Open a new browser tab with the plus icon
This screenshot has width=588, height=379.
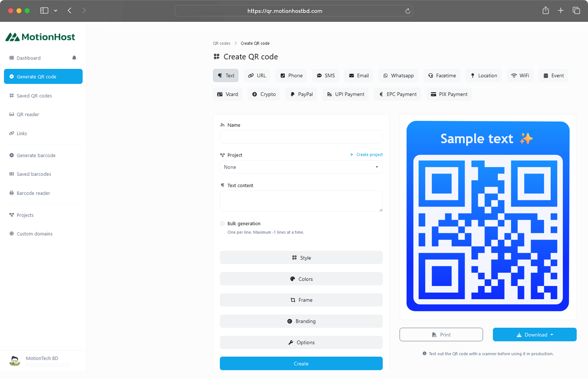561,11
